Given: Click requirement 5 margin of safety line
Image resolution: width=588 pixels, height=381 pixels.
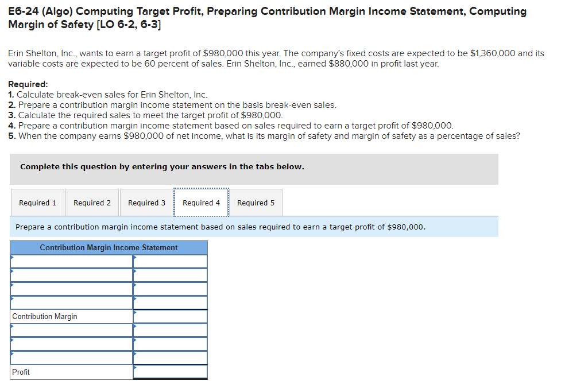Looking at the screenshot, I should click(x=264, y=136).
